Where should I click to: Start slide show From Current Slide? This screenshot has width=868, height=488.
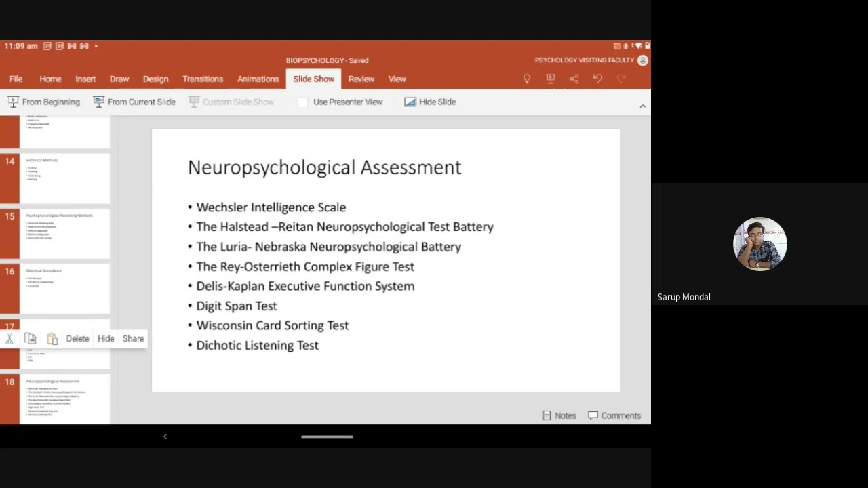click(x=134, y=102)
